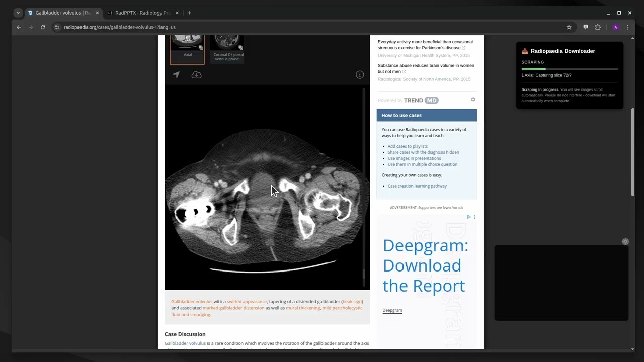The image size is (644, 362).
Task: Select the Axial series thumbnail
Action: tap(187, 49)
